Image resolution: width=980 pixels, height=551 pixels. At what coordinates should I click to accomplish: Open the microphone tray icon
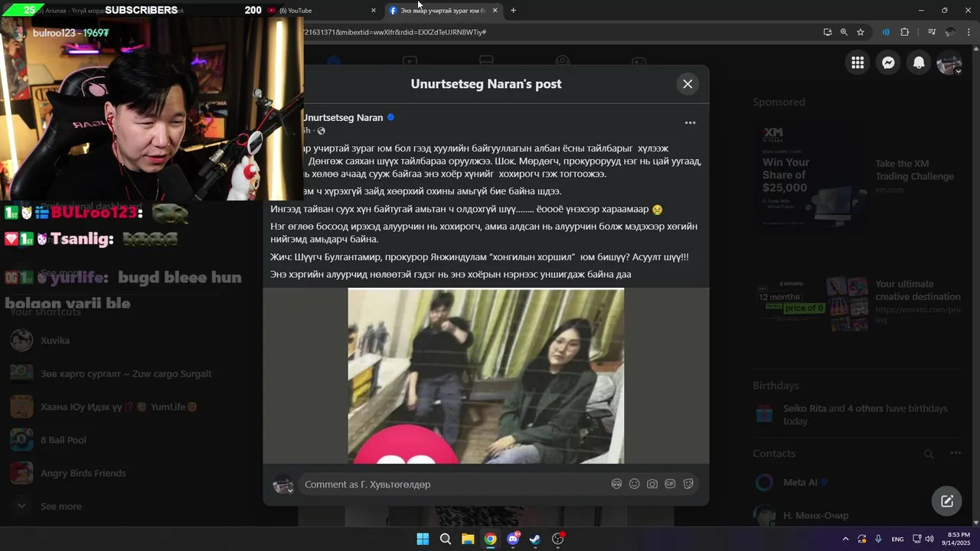[x=878, y=539]
